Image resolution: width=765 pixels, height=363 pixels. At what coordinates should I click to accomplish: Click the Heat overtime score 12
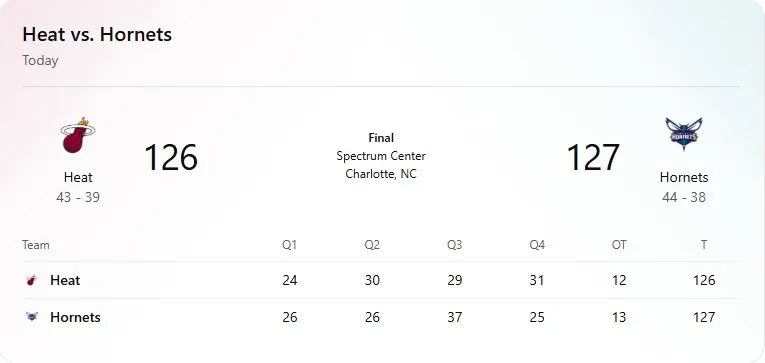pos(619,281)
